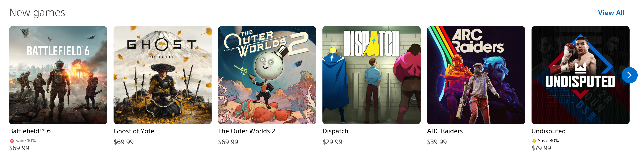Click the Save 10% label for Battlefield

pyautogui.click(x=25, y=141)
